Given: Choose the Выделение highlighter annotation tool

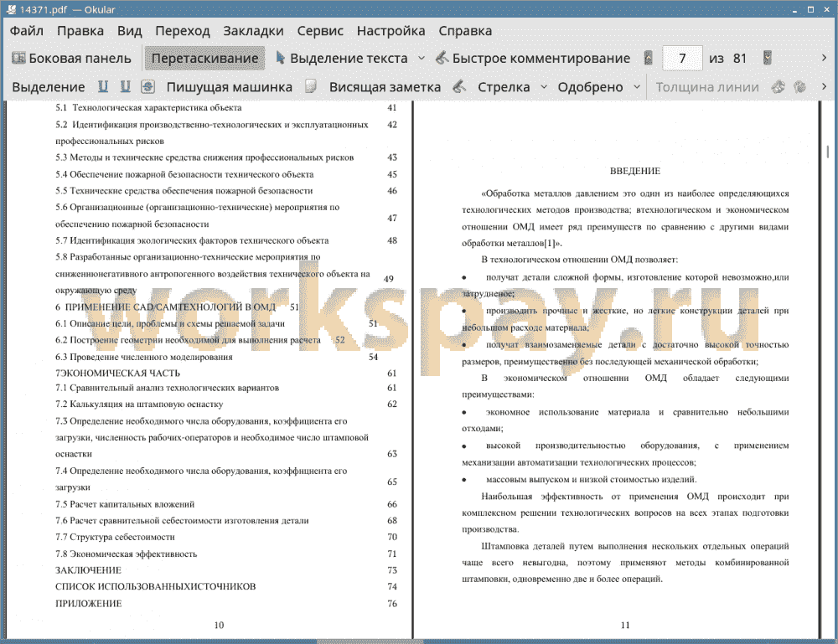Looking at the screenshot, I should click(48, 87).
